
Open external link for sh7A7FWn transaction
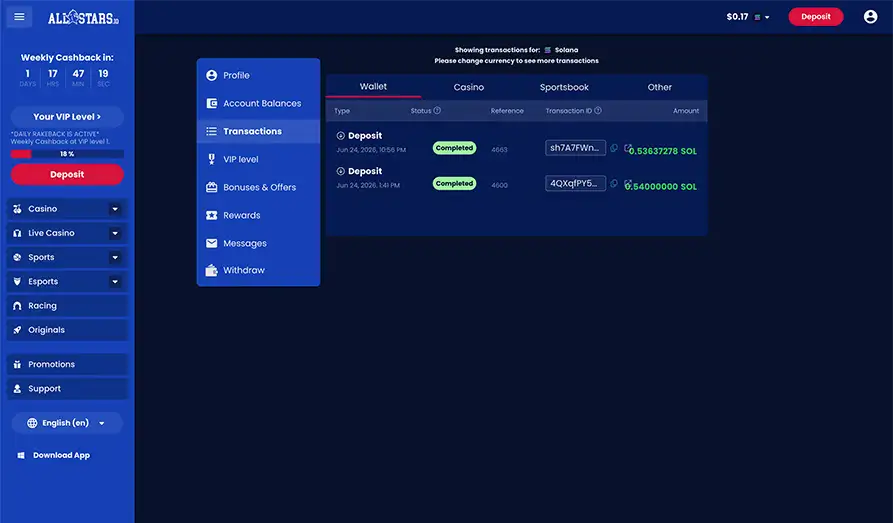[x=627, y=148]
